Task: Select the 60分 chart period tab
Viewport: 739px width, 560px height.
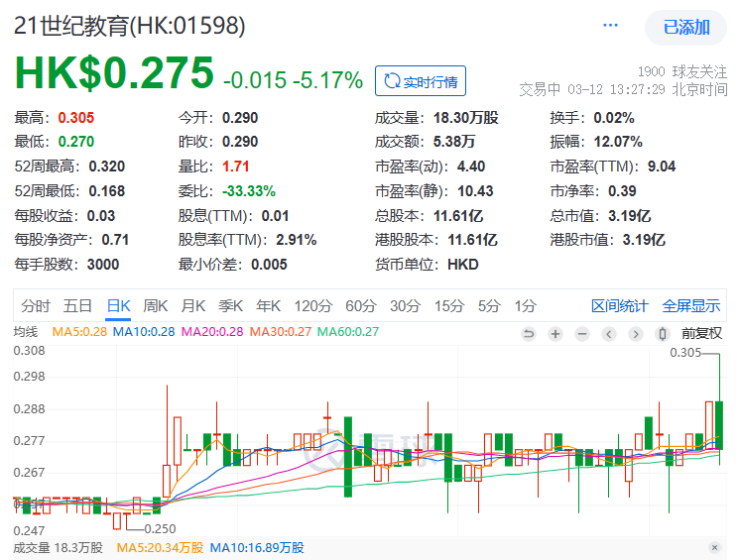Action: click(x=361, y=305)
